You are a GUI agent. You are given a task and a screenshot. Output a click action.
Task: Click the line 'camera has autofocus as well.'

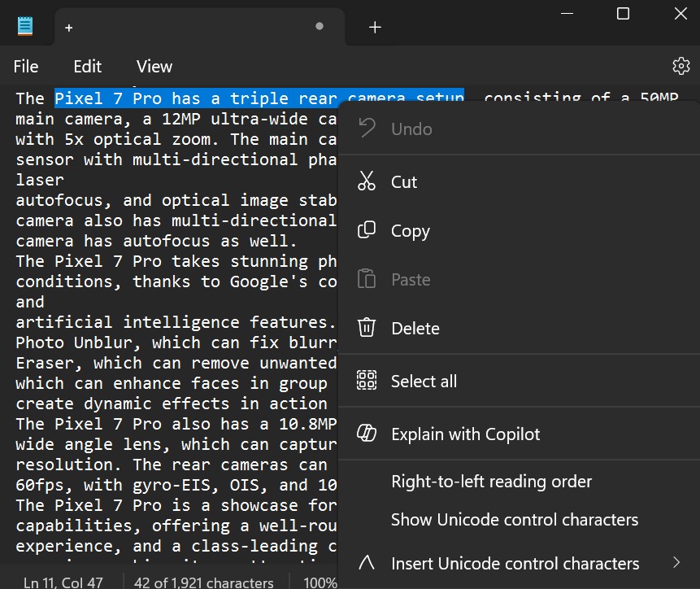tap(156, 241)
